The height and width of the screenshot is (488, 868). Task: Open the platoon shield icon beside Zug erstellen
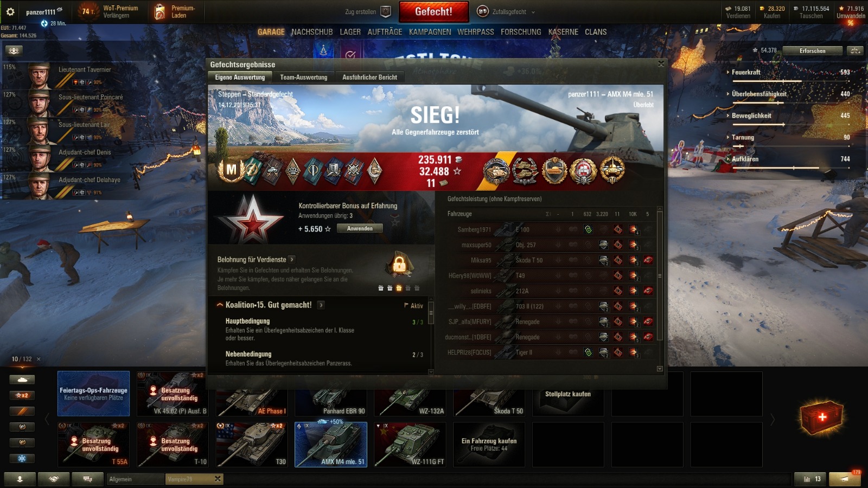tap(386, 11)
